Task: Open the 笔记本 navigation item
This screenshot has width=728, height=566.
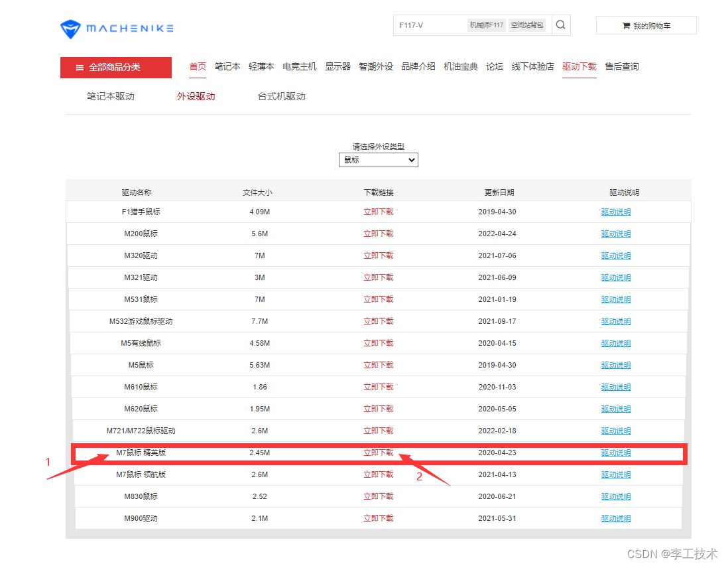Action: tap(227, 66)
